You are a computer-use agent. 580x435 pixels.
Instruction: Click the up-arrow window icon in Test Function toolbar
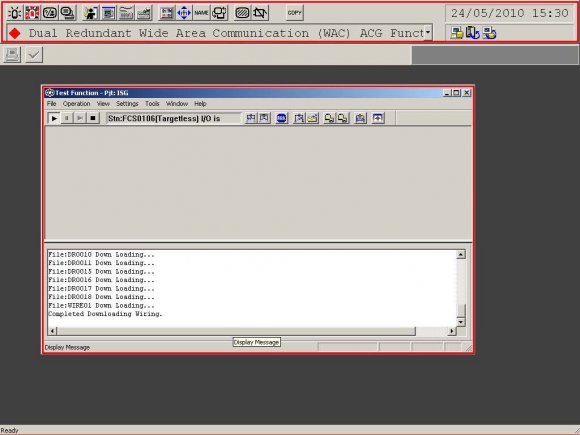click(378, 118)
